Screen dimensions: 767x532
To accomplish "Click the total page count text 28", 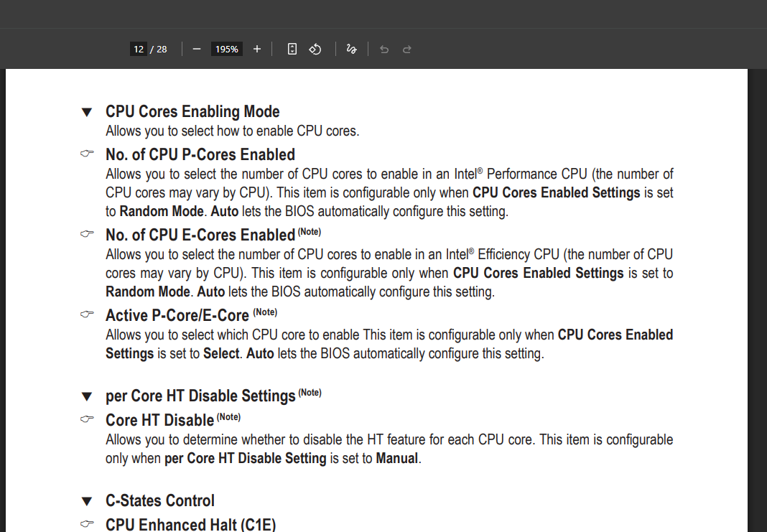I will 162,50.
